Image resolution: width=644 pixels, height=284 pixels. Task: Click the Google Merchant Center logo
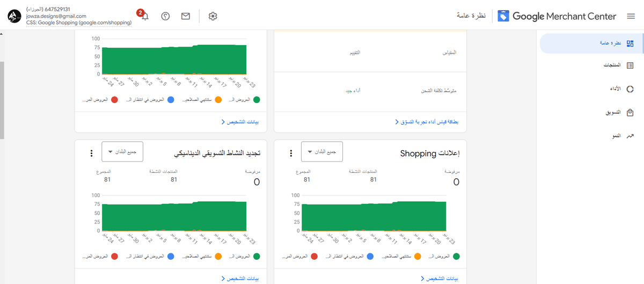point(557,16)
